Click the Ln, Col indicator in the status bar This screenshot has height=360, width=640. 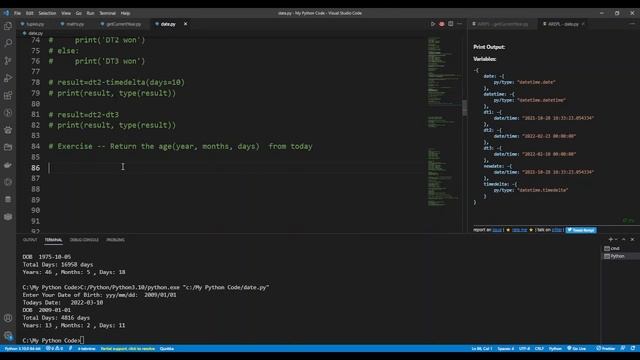(482, 349)
